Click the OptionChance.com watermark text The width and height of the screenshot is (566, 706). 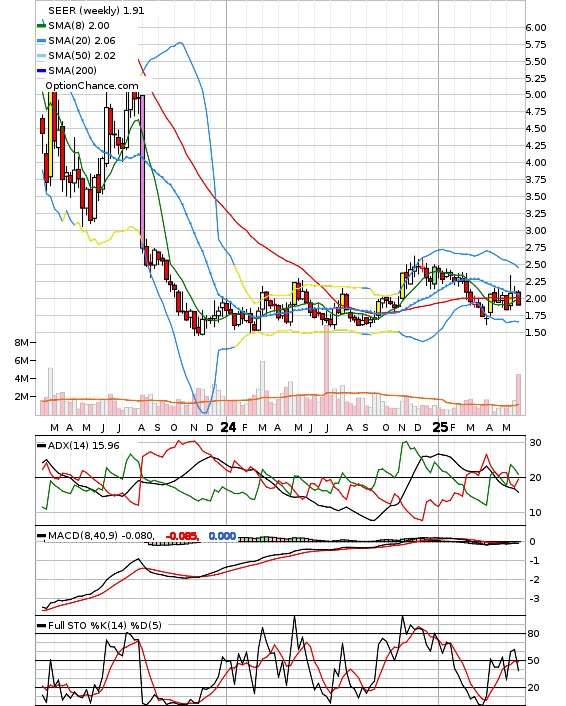(92, 86)
